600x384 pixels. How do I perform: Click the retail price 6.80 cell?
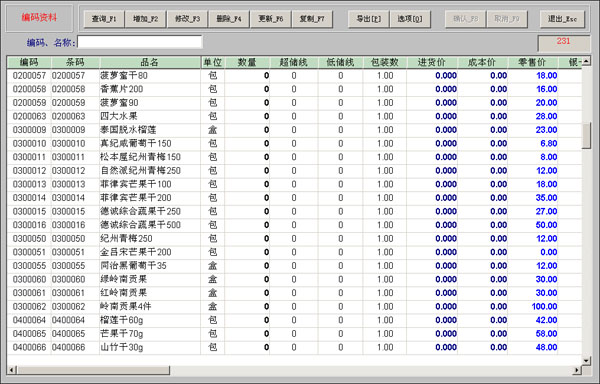pyautogui.click(x=533, y=143)
